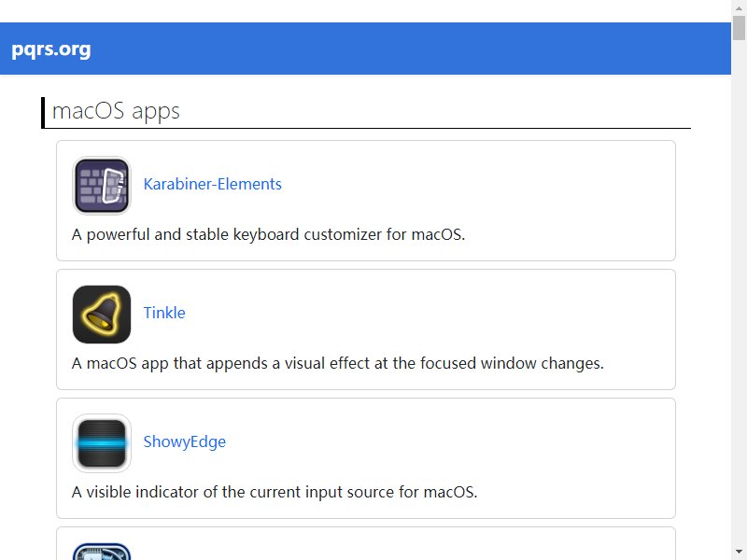The image size is (747, 560).
Task: Click the scrollbar down arrow
Action: pos(739,552)
